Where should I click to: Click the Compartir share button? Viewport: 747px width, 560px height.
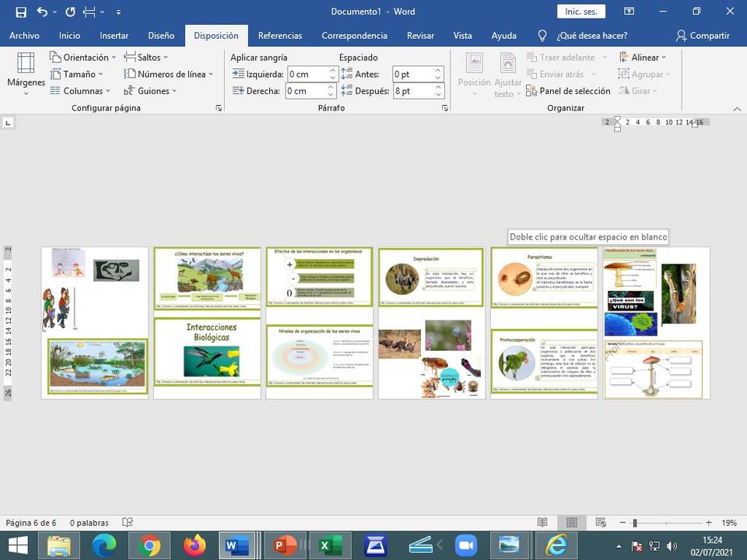pyautogui.click(x=703, y=36)
